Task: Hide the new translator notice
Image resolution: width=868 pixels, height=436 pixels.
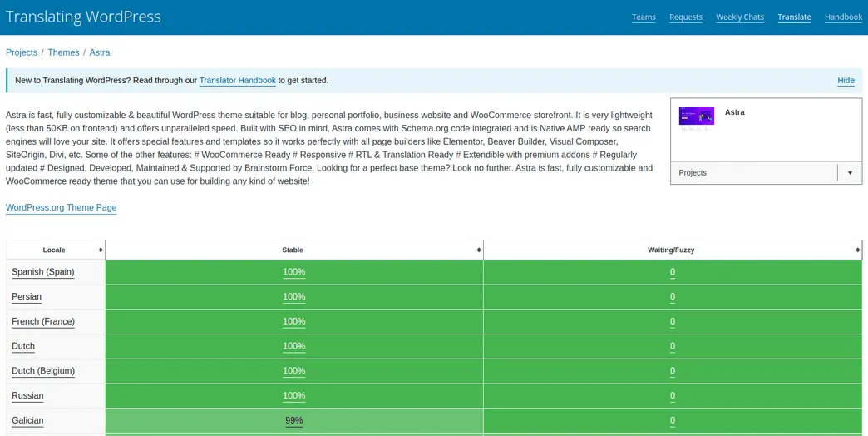Action: (846, 81)
